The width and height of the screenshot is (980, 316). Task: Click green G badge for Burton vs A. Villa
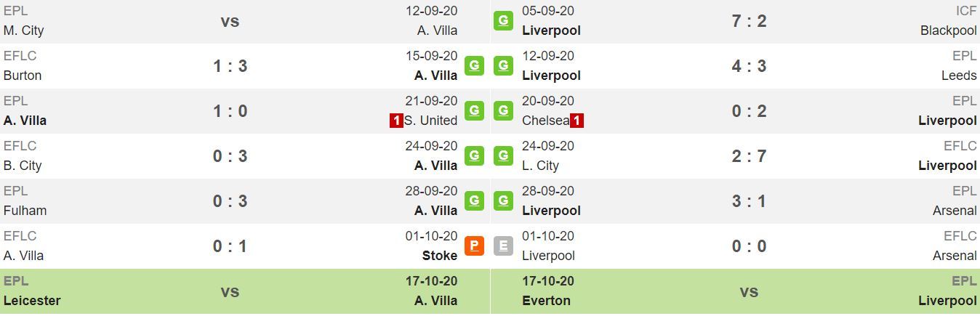[474, 65]
